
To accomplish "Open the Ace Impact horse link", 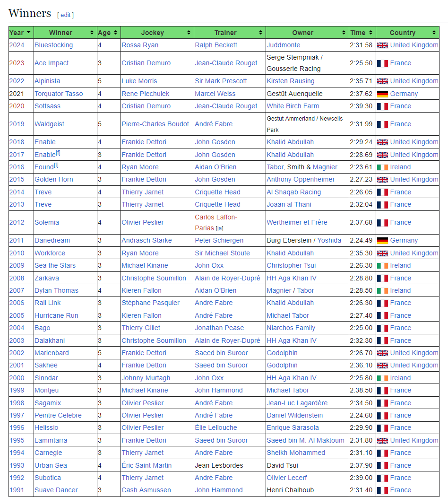I will tap(52, 63).
